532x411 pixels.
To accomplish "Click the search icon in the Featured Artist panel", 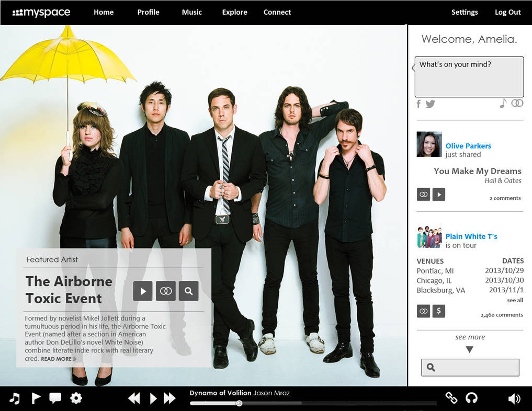I will (188, 291).
